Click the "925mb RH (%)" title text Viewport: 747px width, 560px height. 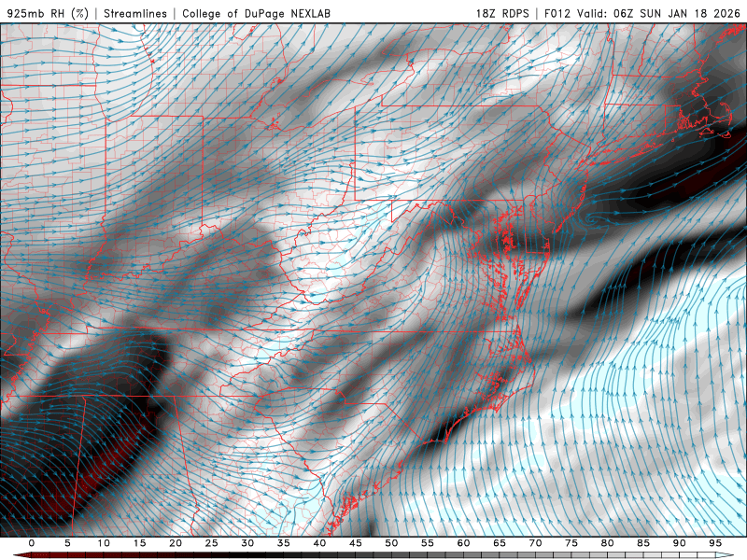pos(49,13)
